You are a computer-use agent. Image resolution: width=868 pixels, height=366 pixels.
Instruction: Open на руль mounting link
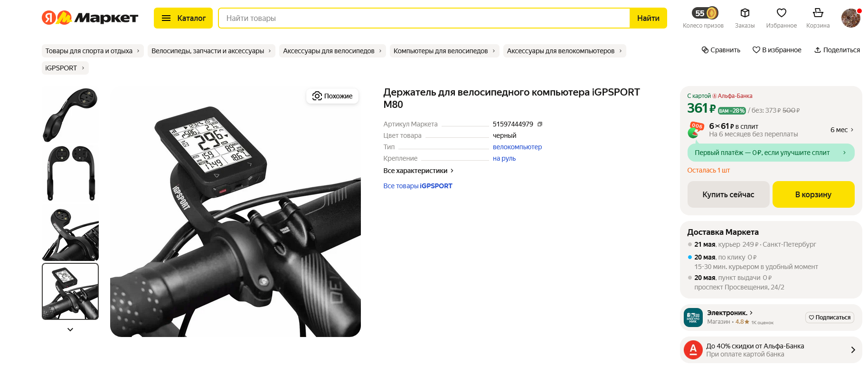coord(504,158)
